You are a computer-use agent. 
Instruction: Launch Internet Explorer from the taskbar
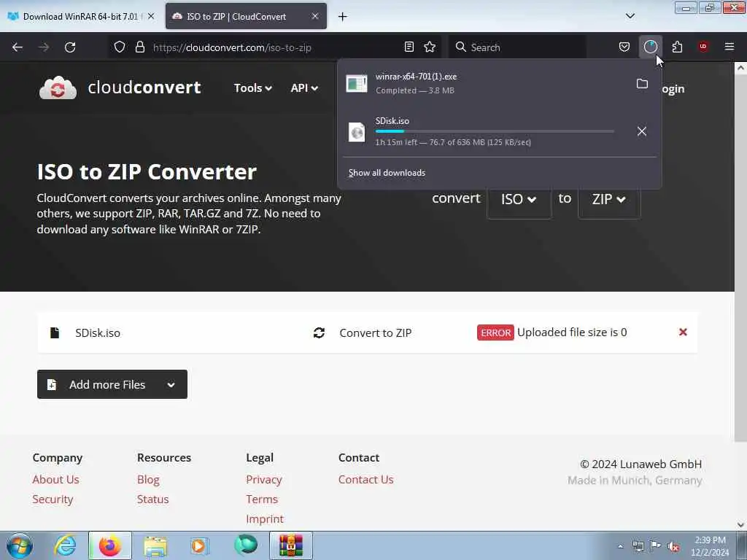click(x=65, y=545)
